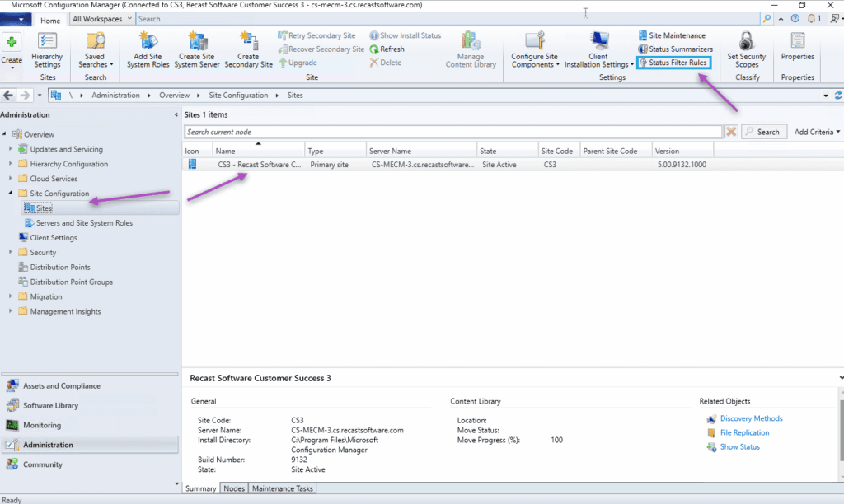Open Create Site System Server wizard

(198, 41)
